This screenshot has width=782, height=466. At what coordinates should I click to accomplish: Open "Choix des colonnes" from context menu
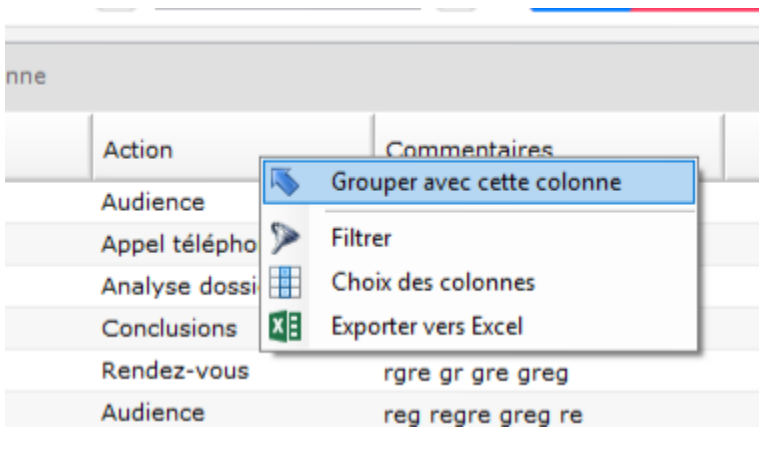click(x=432, y=283)
